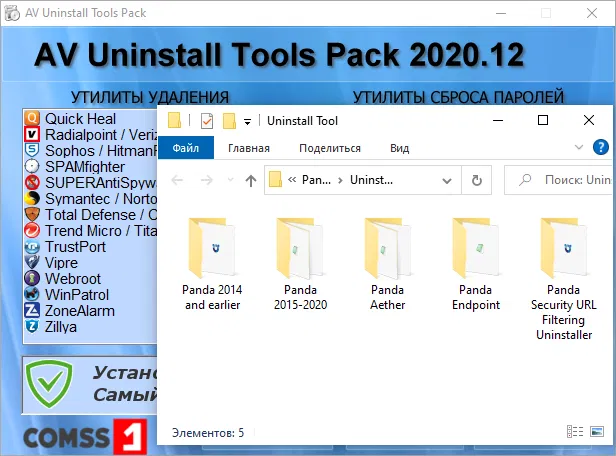
Task: Switch to large icons view layout
Action: coord(597,431)
